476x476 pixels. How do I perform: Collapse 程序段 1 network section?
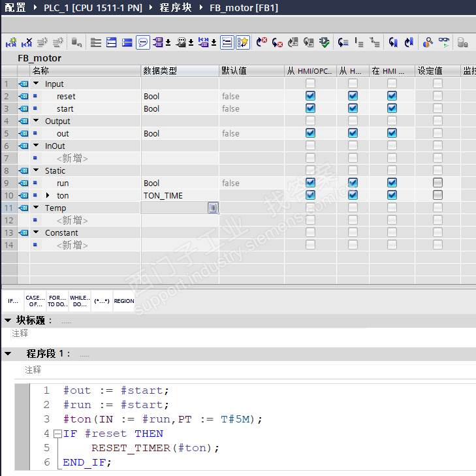click(x=8, y=354)
